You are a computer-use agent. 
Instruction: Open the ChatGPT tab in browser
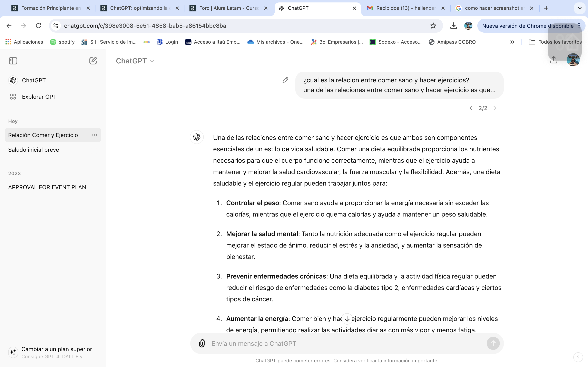tap(317, 8)
